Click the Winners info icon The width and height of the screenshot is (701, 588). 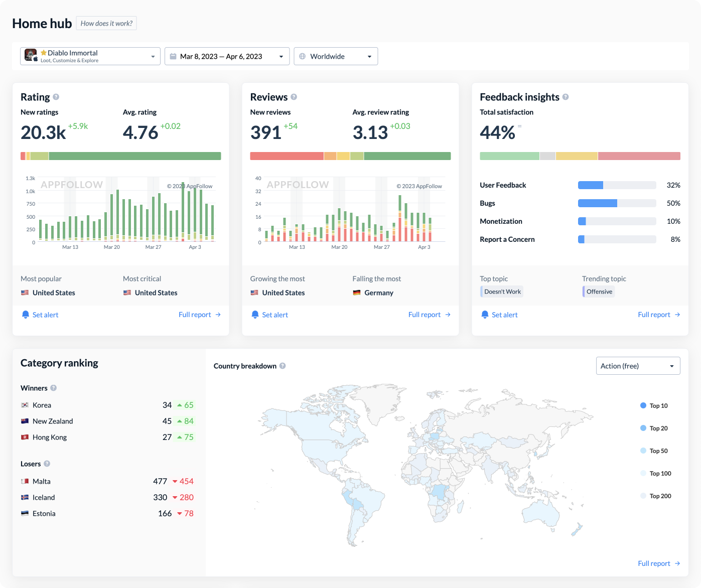tap(54, 388)
